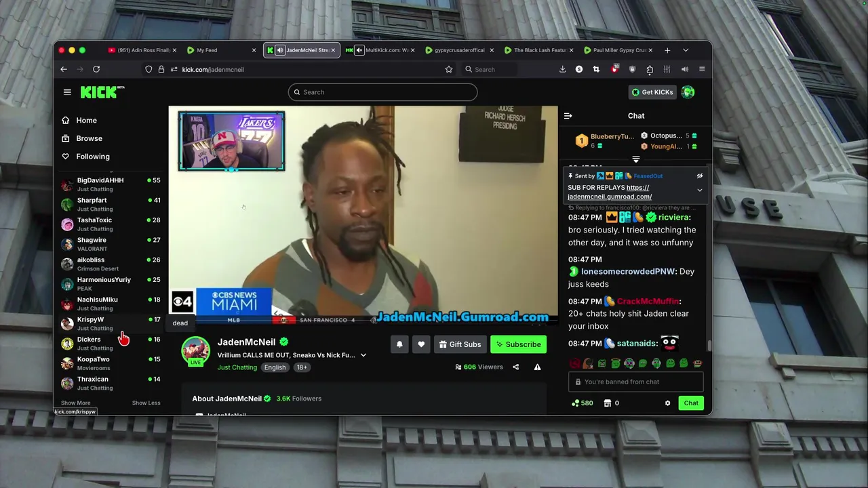Image resolution: width=868 pixels, height=488 pixels.
Task: Report stream with warning icon
Action: click(x=537, y=367)
